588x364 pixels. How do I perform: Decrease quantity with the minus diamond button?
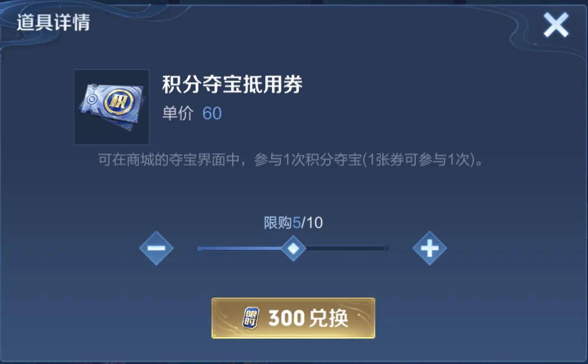point(156,248)
